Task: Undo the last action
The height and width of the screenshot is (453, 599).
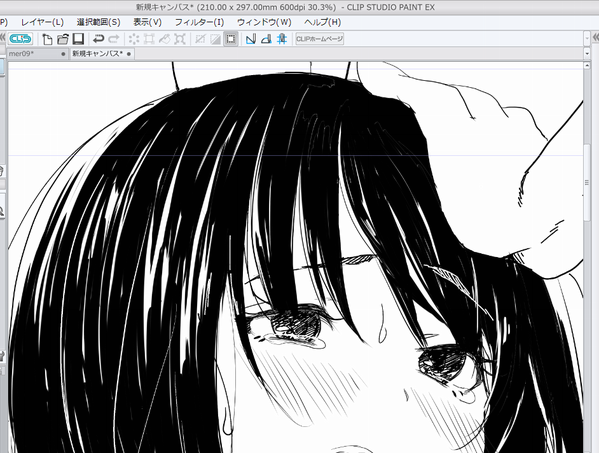Action: (x=99, y=39)
